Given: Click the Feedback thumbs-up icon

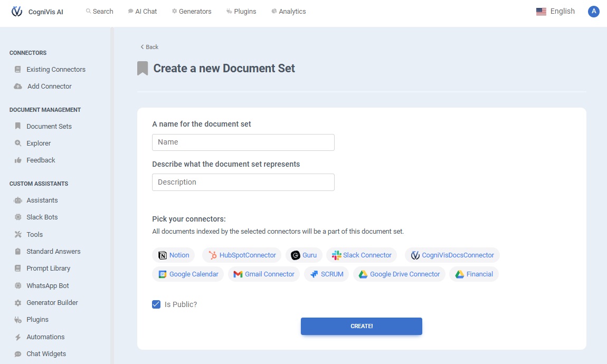Looking at the screenshot, I should point(18,160).
